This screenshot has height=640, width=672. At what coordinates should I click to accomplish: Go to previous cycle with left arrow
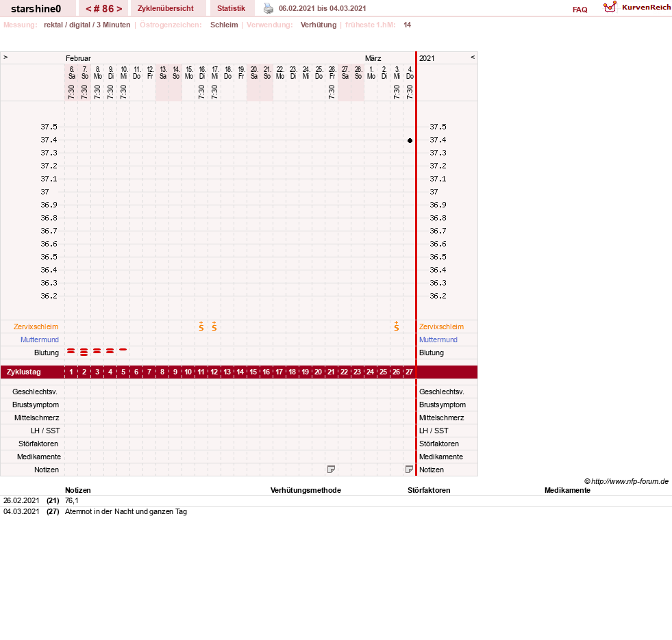point(89,9)
